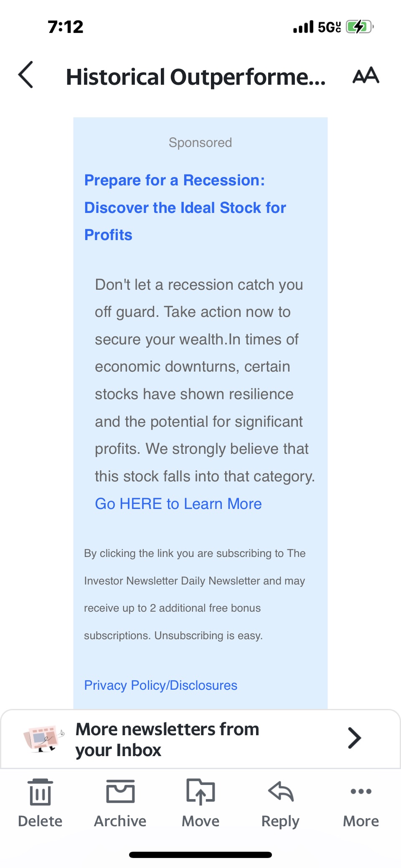Screen dimensions: 401x868
Task: Open Privacy Policy/Disclosures link
Action: (161, 685)
